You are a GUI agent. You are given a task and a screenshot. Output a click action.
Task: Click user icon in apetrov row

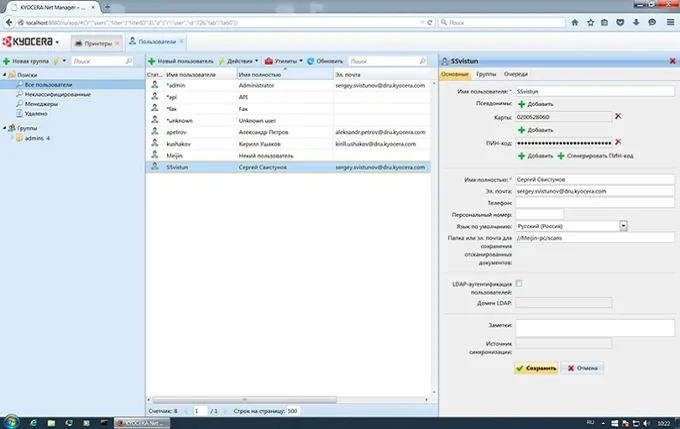pyautogui.click(x=154, y=131)
